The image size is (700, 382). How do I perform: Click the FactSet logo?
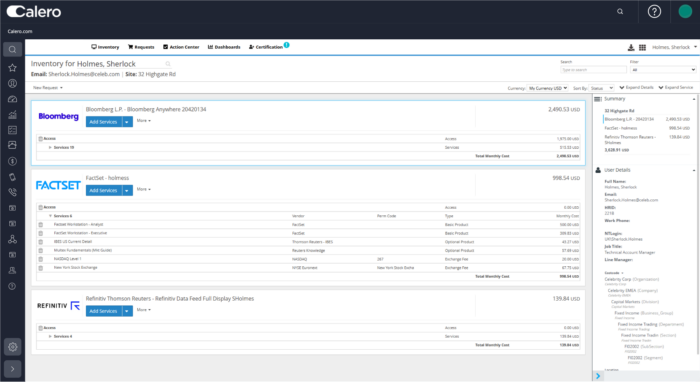click(x=58, y=185)
